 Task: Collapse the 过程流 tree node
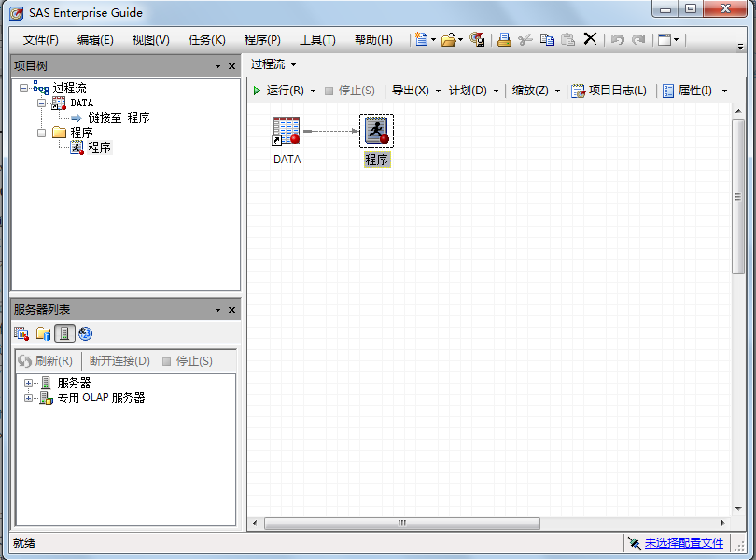(23, 89)
